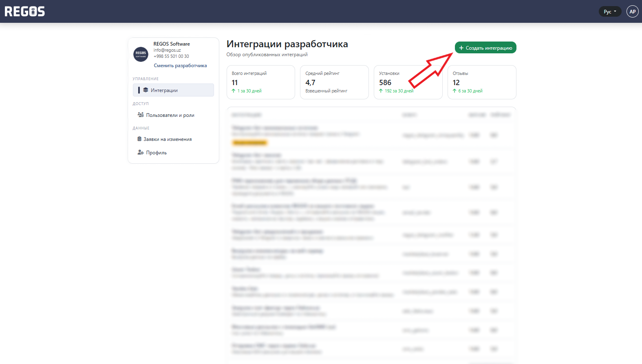Viewport: 642px width, 364px height.
Task: Click the Сменить разработчика link
Action: [x=180, y=66]
